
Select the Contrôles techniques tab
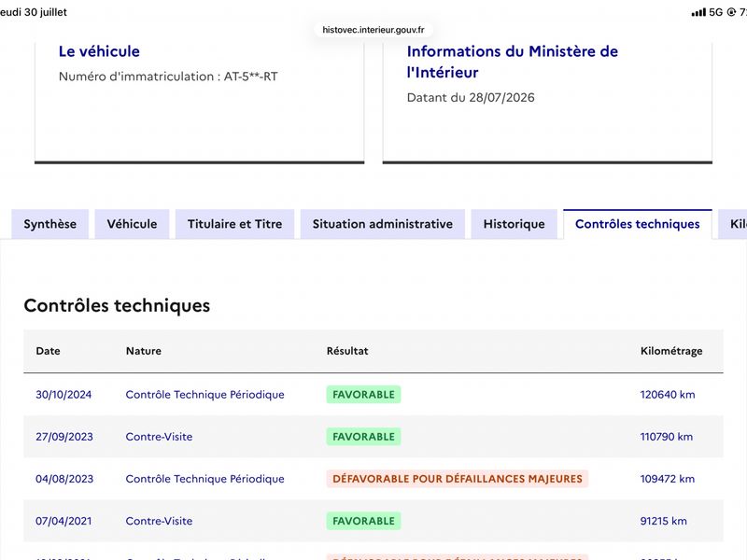[x=638, y=224]
